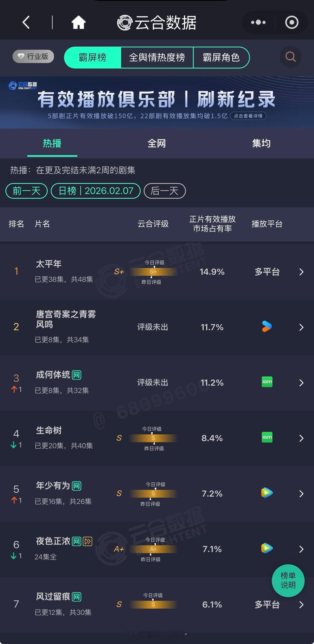This screenshot has height=644, width=314.
Task: Click the 云合数据 logo icon in the header
Action: 125,22
